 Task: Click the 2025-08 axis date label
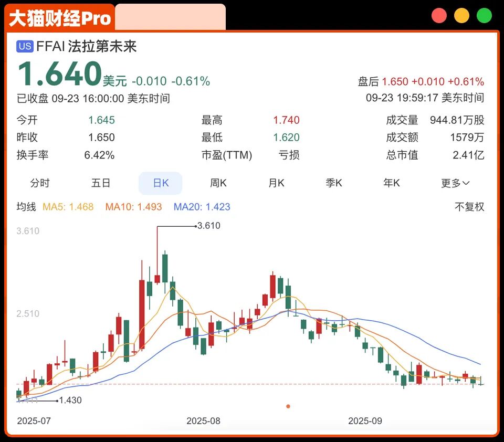(204, 420)
